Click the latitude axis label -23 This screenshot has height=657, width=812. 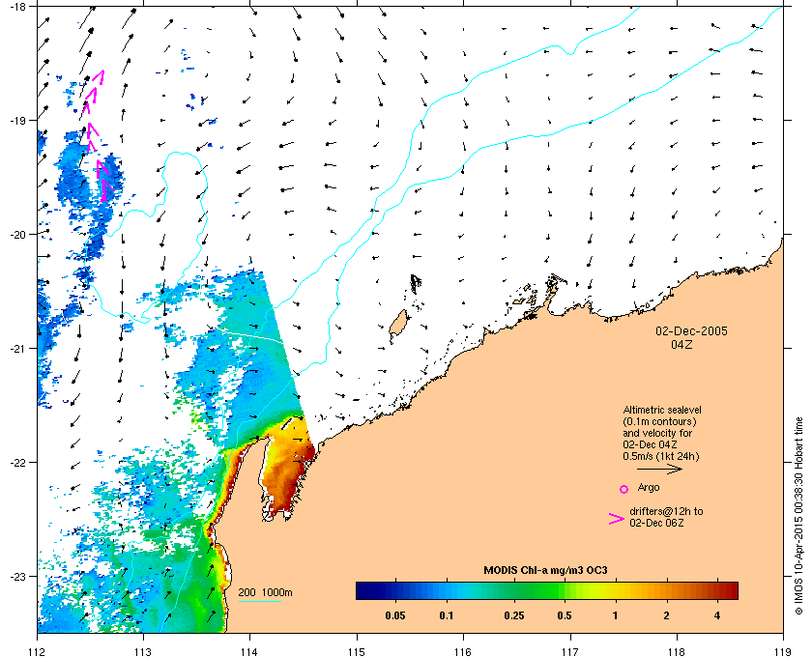point(17,576)
